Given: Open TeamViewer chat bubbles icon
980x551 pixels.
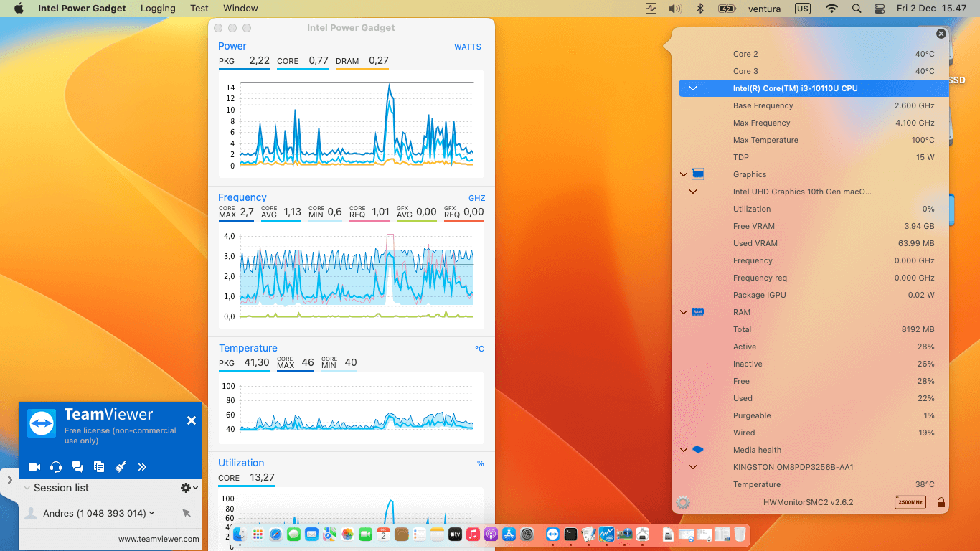Looking at the screenshot, I should tap(77, 467).
